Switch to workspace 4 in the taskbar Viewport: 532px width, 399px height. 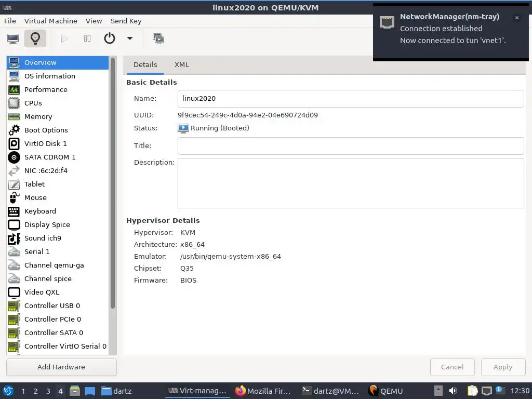60,391
